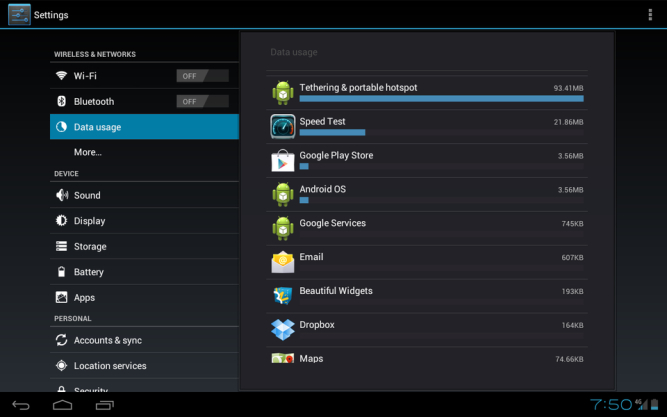Click the 4G signal strength indicator
Screen dimensions: 667x417
pos(641,404)
